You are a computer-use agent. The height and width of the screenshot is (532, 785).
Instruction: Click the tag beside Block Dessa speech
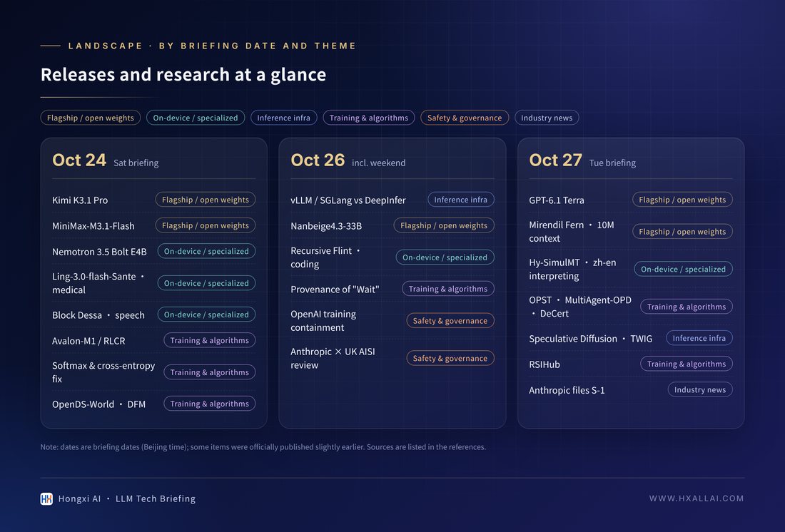(x=206, y=314)
